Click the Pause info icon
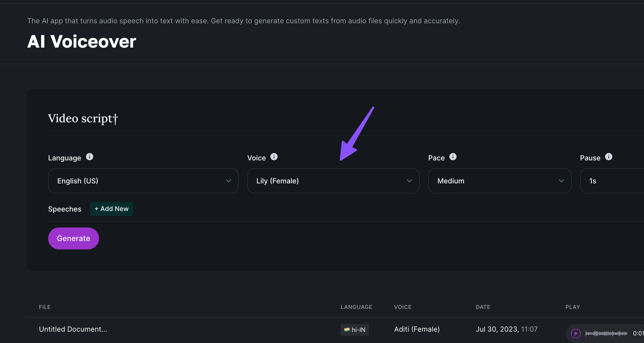This screenshot has height=343, width=644. tap(609, 157)
